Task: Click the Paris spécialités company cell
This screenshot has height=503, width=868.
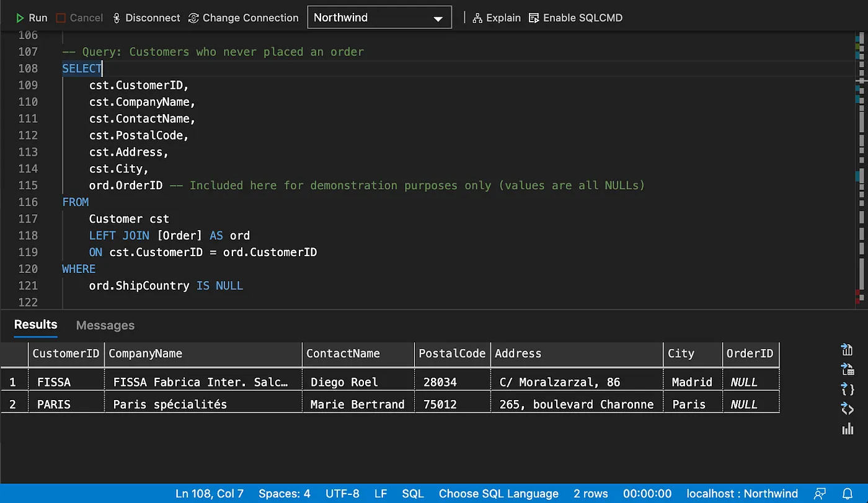Action: click(203, 404)
